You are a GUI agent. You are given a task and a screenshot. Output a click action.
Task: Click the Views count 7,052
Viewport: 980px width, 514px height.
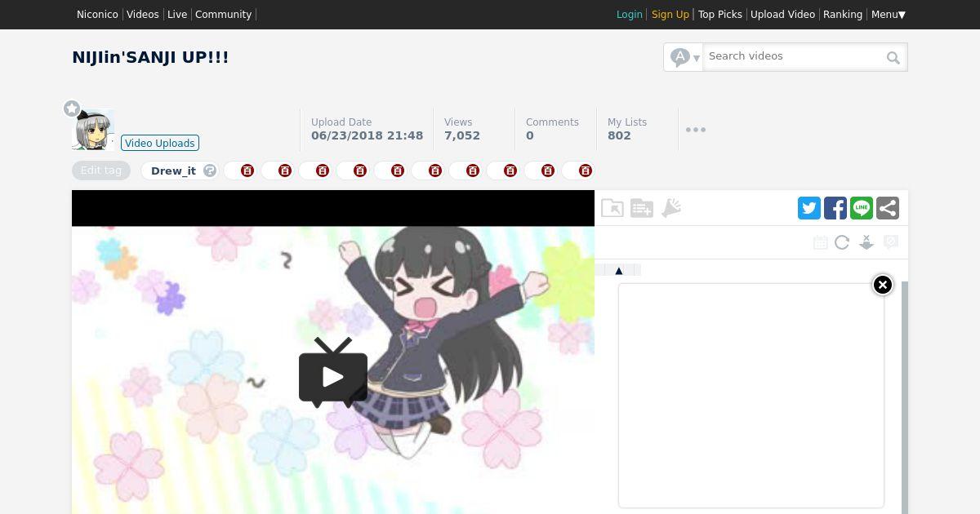462,135
